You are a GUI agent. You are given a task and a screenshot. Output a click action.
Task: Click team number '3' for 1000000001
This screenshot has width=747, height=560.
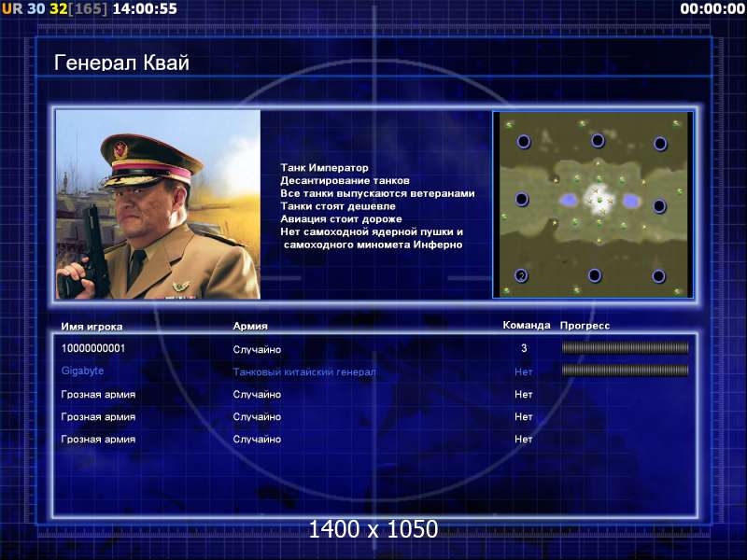524,348
